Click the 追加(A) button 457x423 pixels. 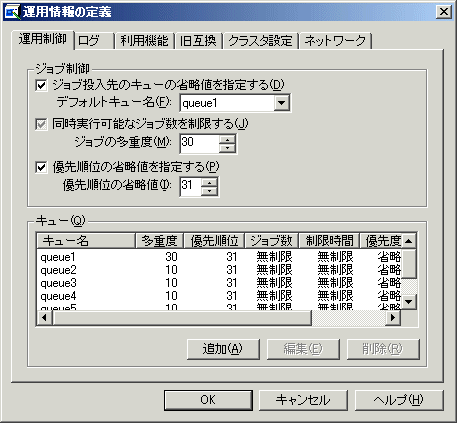[223, 349]
